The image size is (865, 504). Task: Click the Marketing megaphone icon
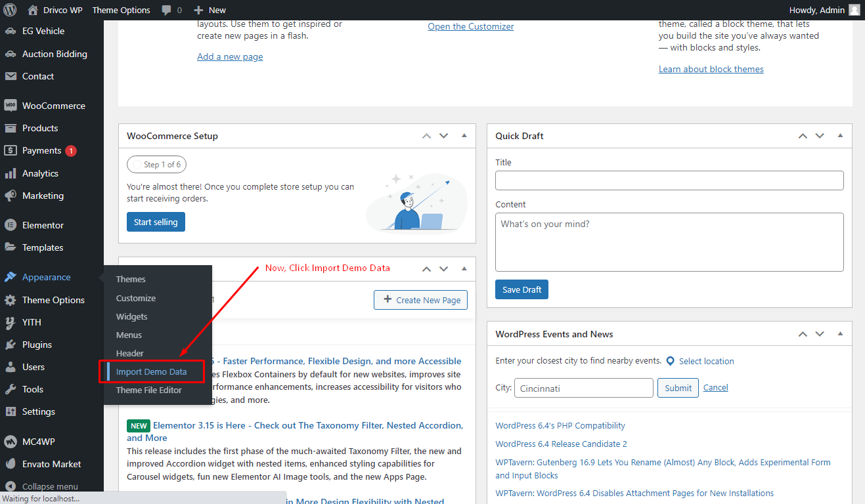[10, 196]
